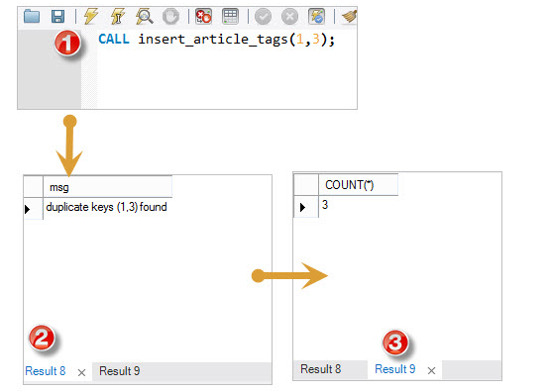Select Result 8 tab in left panel
The width and height of the screenshot is (550, 392).
pos(46,371)
